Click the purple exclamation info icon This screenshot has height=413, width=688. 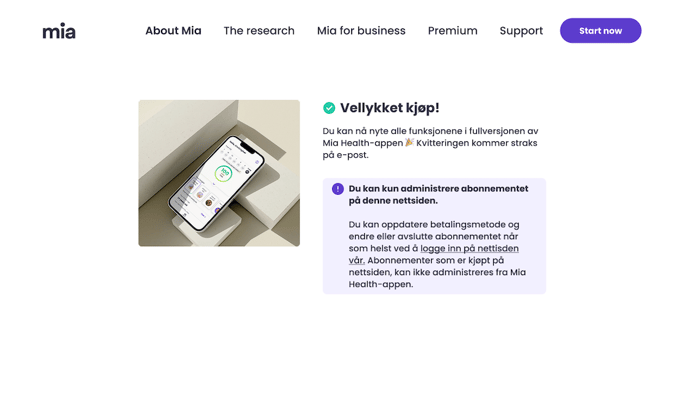[x=337, y=189]
